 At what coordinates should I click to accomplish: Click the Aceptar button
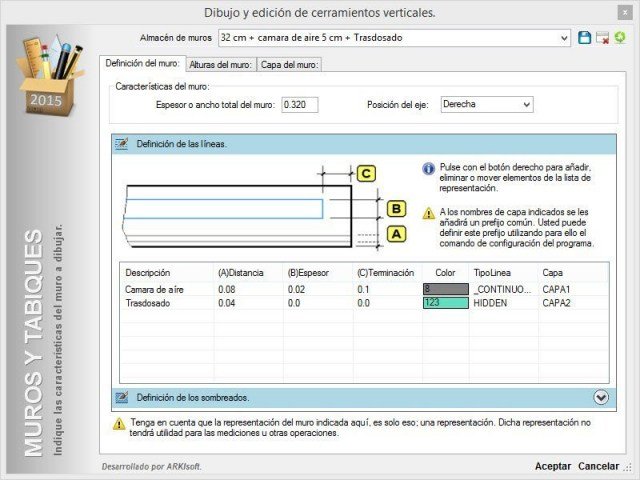(553, 466)
